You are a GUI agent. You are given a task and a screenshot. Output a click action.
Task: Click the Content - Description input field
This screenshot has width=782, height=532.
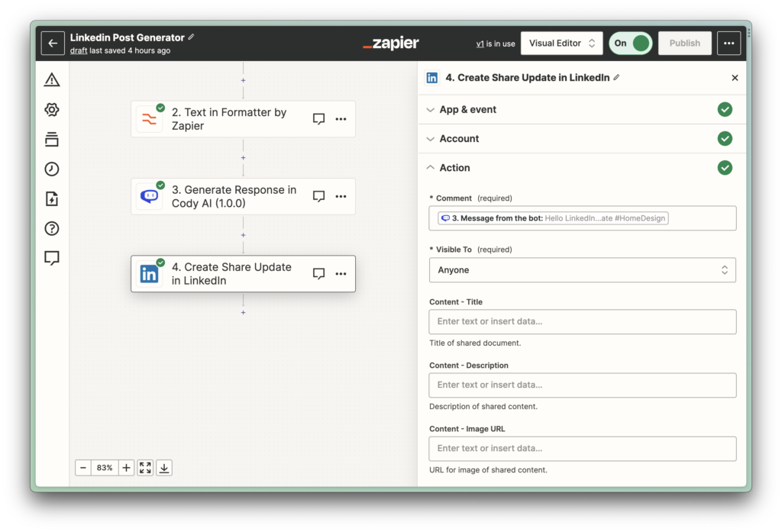pos(583,385)
